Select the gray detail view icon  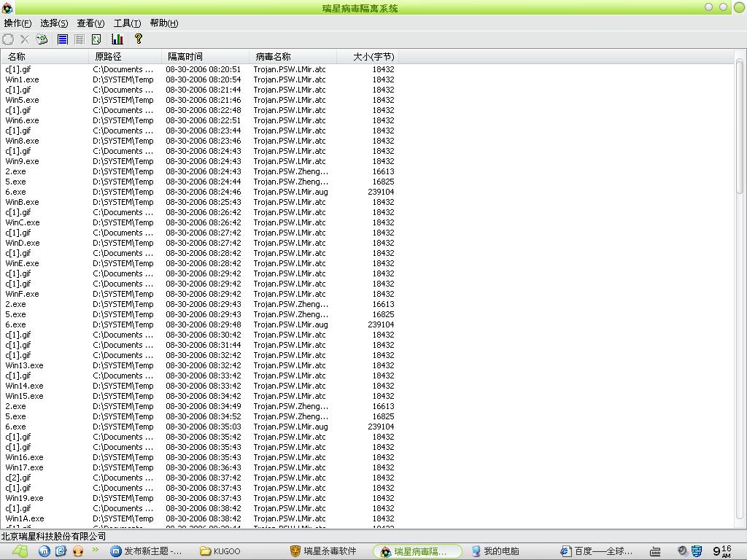point(80,39)
